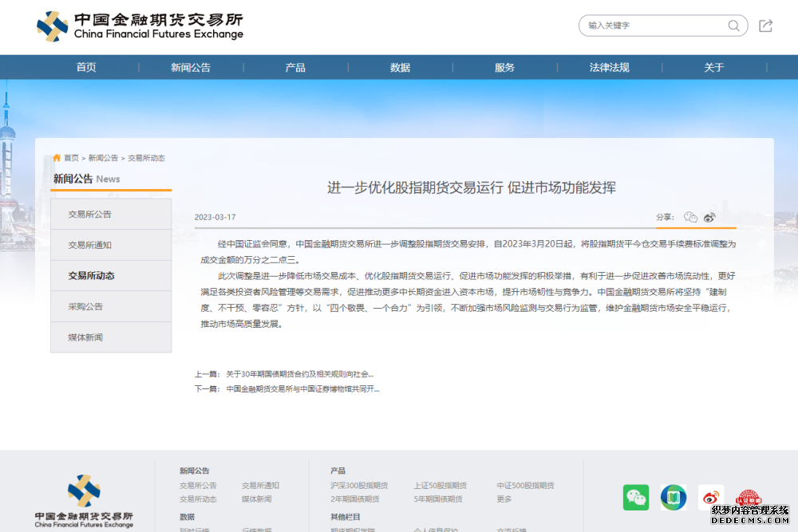The height and width of the screenshot is (532, 798).
Task: Select 交易所公告 in the left sidebar
Action: 111,214
